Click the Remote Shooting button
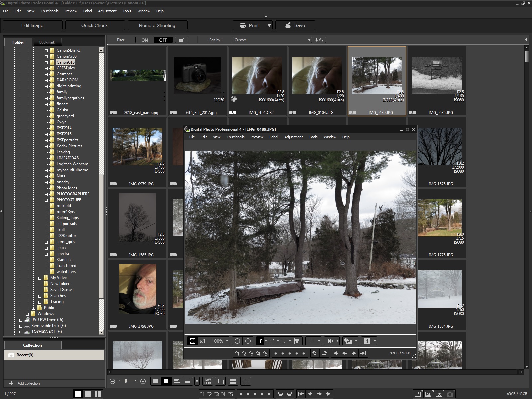 [x=157, y=25]
